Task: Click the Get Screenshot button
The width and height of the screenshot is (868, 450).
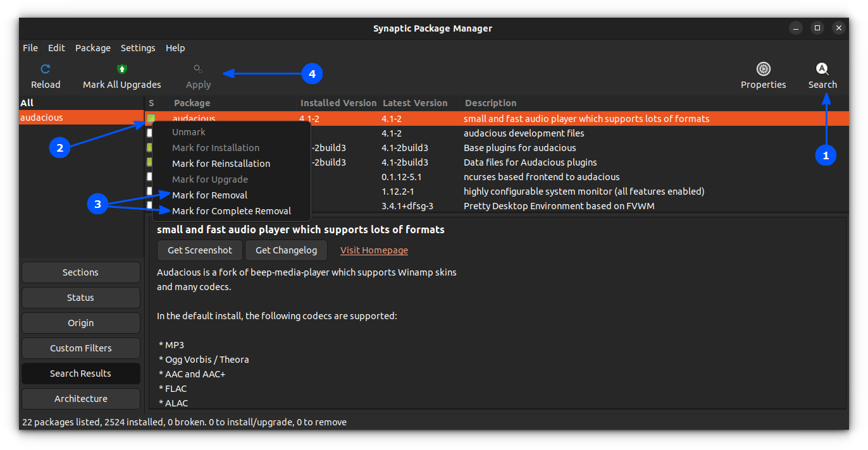Action: click(200, 250)
